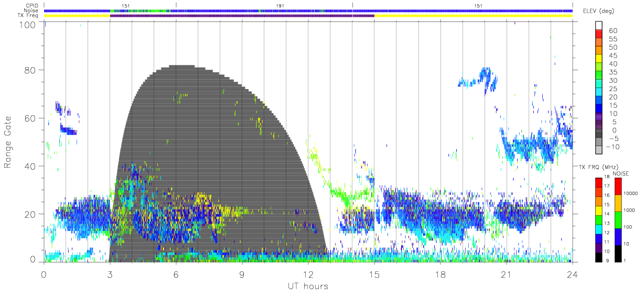The height and width of the screenshot is (297, 644).
Task: Select the light grey ELEV segment below -10
Action: [600, 151]
